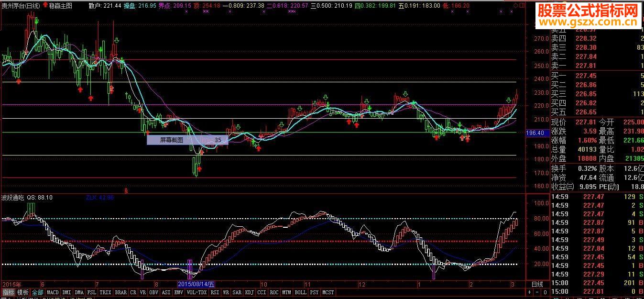This screenshot has height=299, width=644.
Task: Click the 外盘 value 18808
Action: coord(587,159)
